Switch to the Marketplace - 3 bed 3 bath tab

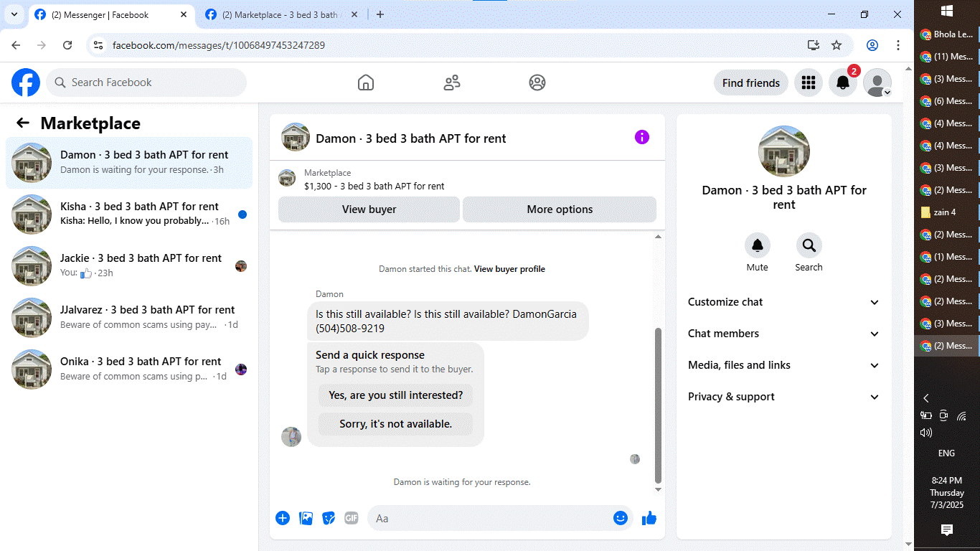pyautogui.click(x=280, y=14)
